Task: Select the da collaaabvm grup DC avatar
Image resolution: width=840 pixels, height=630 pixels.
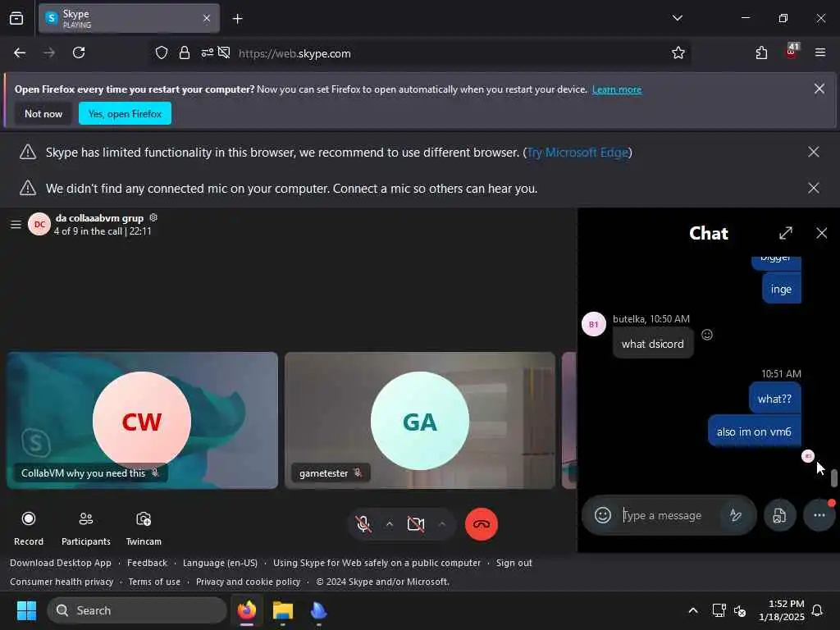Action: pyautogui.click(x=39, y=225)
